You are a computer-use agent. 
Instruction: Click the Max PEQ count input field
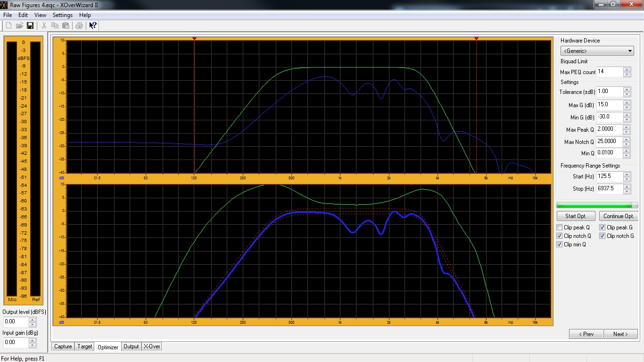(x=610, y=72)
